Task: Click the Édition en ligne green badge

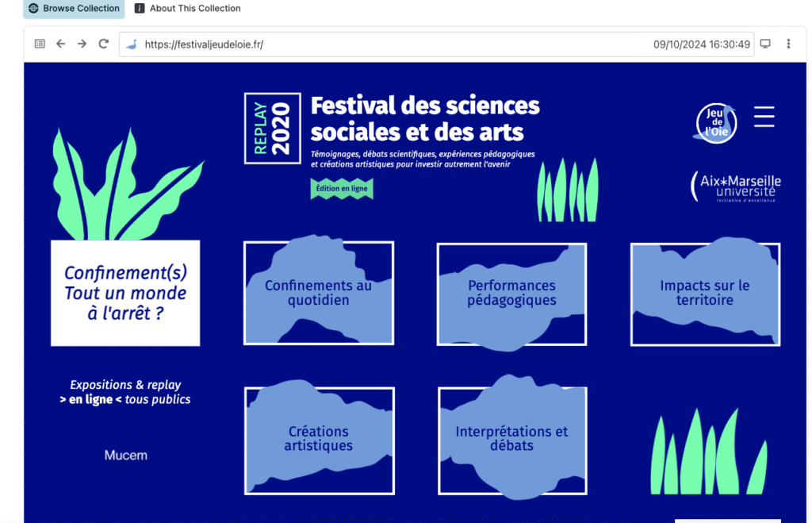Action: (x=341, y=189)
